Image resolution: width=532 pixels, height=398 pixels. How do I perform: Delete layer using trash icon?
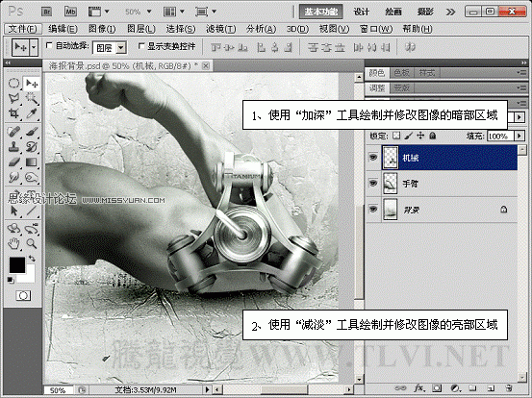[x=508, y=387]
